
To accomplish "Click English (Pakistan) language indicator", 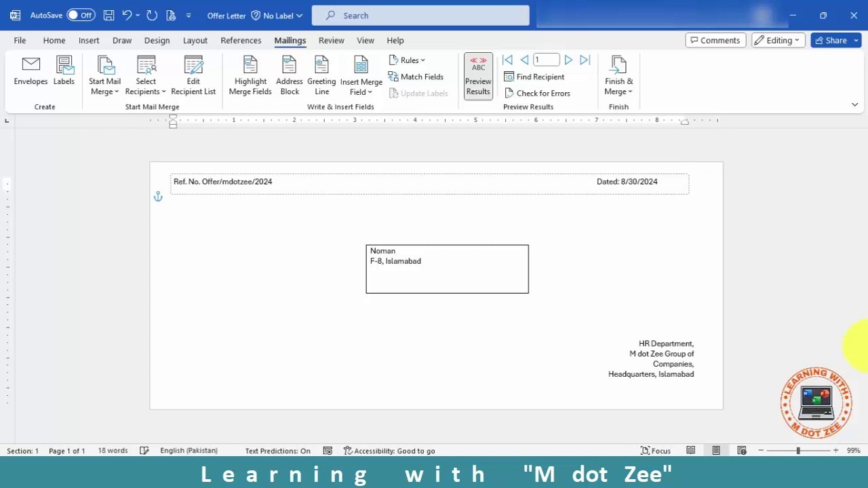I will 189,451.
